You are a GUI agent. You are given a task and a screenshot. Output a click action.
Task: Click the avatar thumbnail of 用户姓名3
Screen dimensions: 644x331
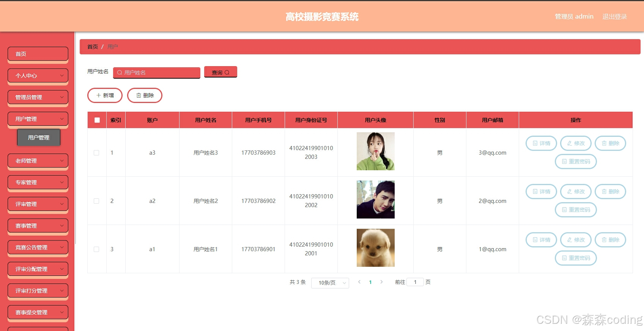click(x=375, y=151)
